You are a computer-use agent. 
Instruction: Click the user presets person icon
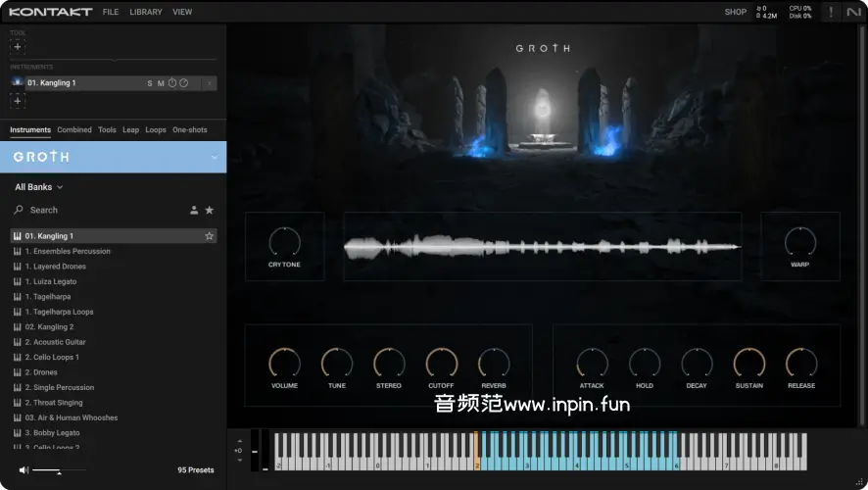pos(194,210)
